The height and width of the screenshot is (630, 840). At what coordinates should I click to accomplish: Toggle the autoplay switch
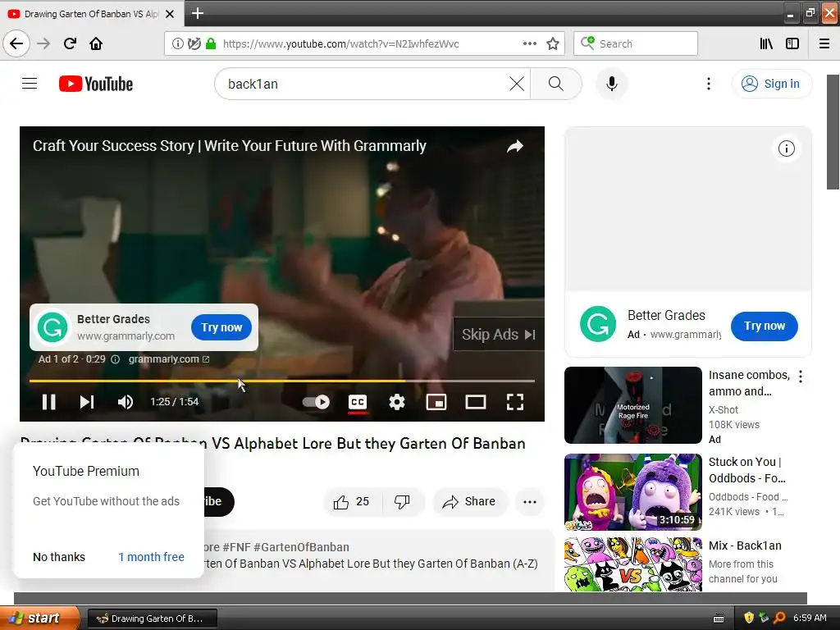(316, 402)
